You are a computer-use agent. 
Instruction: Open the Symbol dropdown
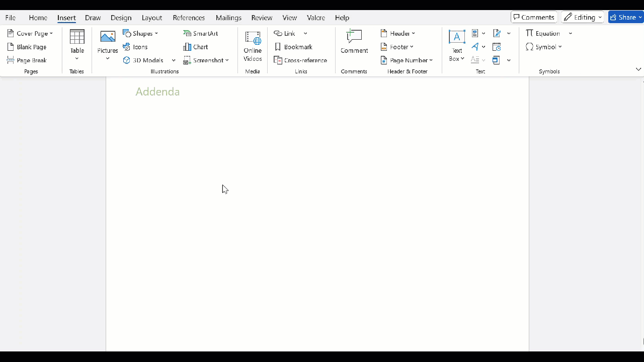coord(544,47)
